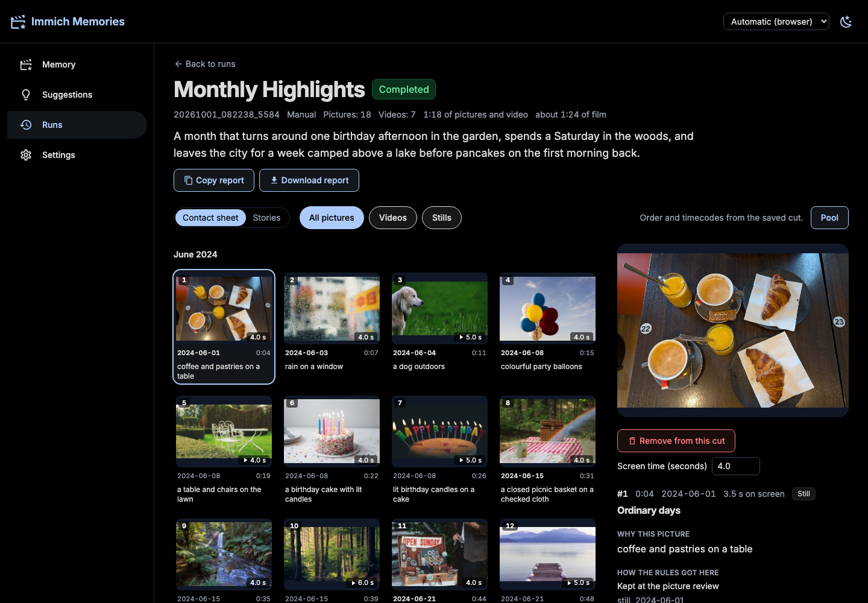Click the Screen time seconds field
This screenshot has width=868, height=603.
tap(736, 466)
